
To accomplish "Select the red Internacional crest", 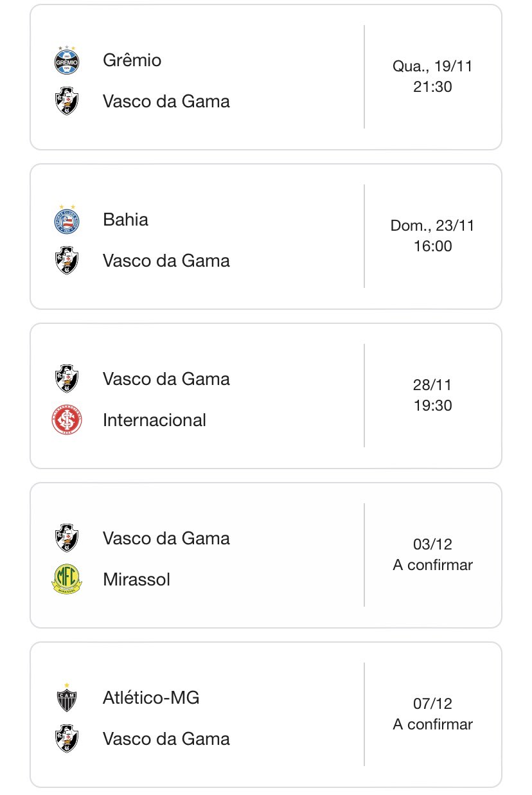I will [66, 420].
